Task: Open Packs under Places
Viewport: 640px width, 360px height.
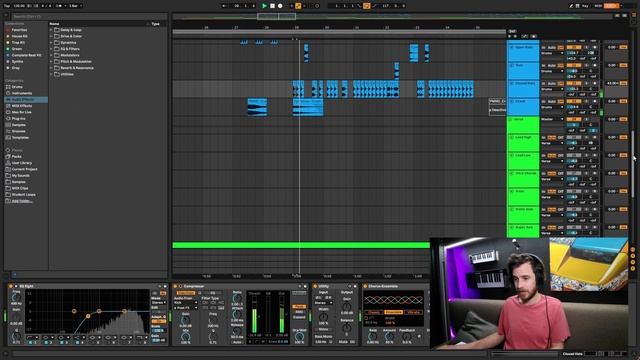Action: point(16,156)
